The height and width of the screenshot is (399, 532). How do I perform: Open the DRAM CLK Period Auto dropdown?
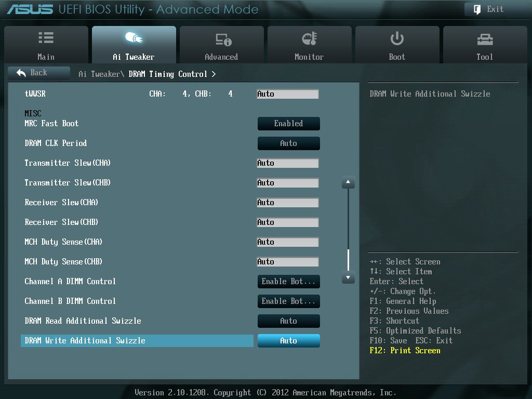[288, 143]
